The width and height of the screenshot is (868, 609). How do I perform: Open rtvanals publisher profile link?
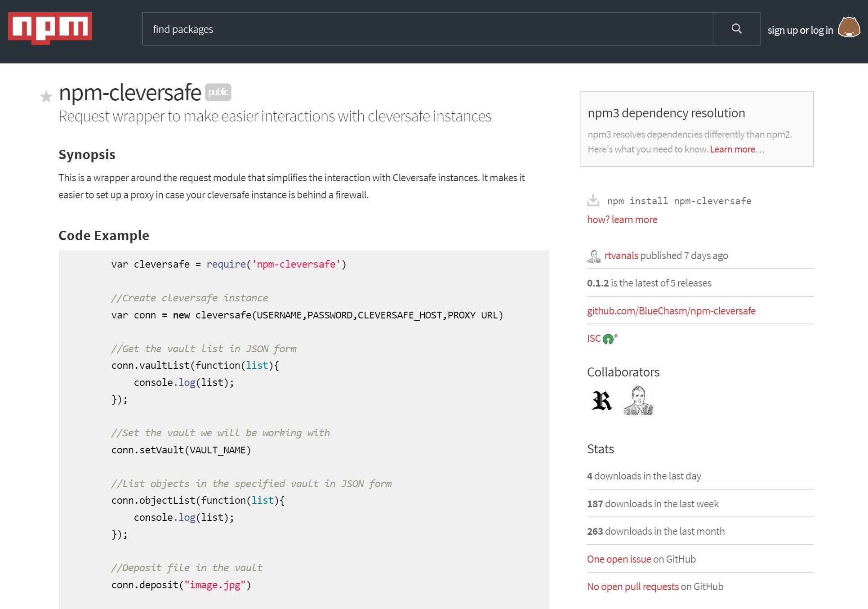[x=621, y=255]
